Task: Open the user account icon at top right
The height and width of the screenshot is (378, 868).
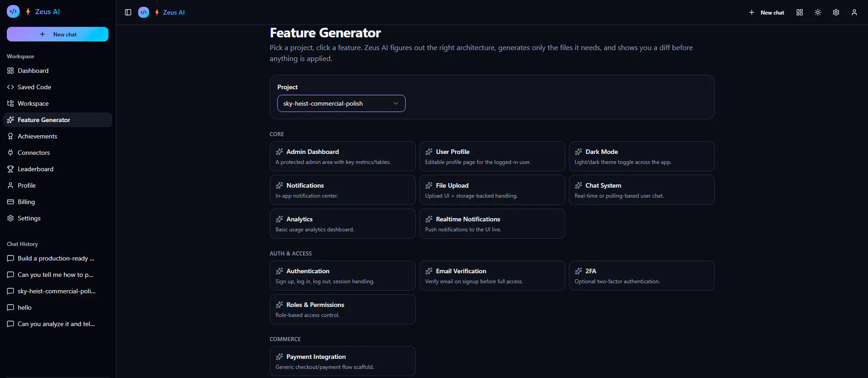Action: 854,12
